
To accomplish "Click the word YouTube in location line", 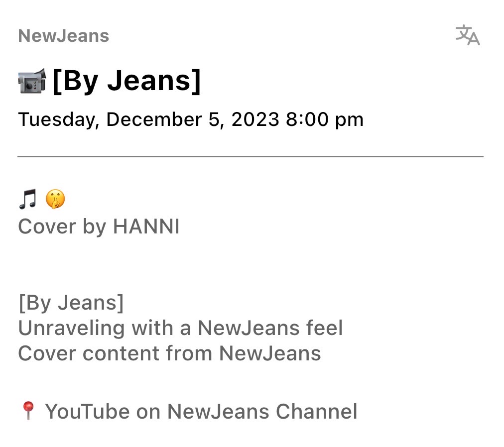I will click(x=88, y=411).
